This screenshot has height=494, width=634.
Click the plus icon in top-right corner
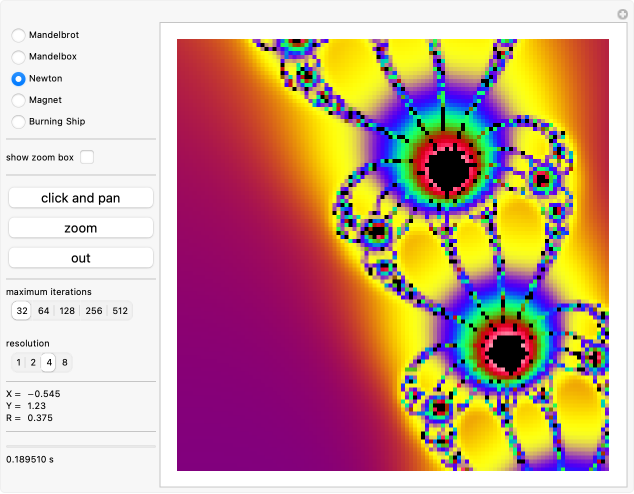[x=622, y=12]
